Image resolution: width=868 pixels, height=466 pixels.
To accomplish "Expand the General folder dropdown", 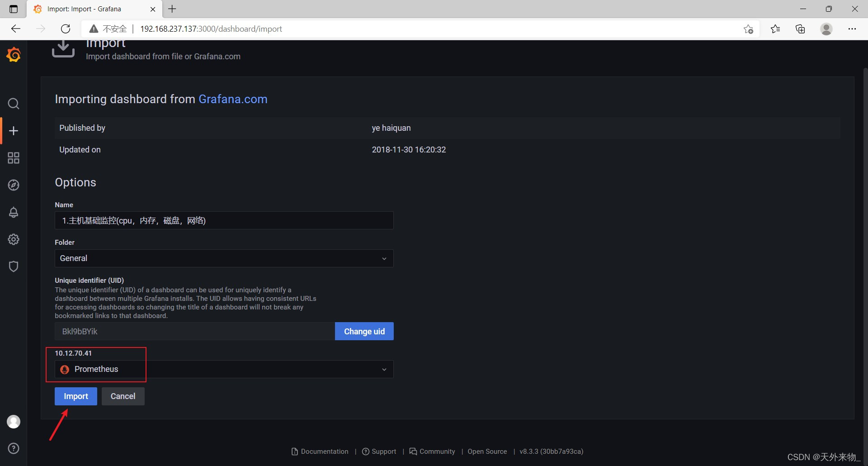I will click(x=224, y=258).
